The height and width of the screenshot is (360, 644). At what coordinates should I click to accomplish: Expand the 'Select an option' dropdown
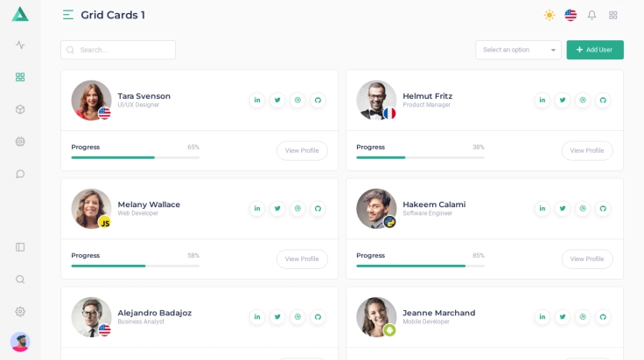(518, 50)
